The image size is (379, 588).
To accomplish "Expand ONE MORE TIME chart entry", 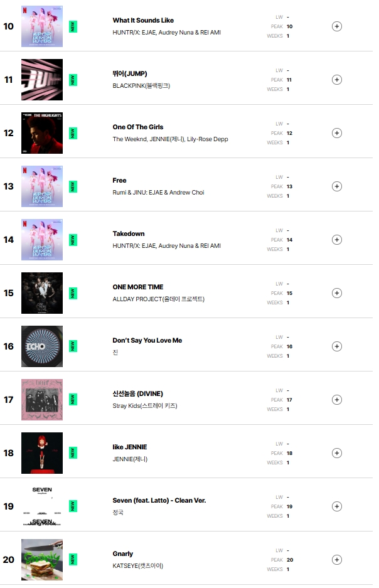I will 337,293.
